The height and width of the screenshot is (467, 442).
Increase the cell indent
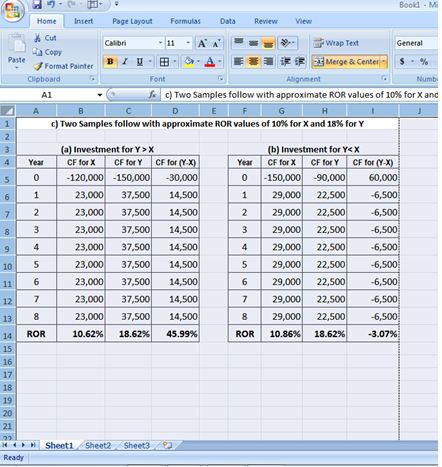click(300, 62)
